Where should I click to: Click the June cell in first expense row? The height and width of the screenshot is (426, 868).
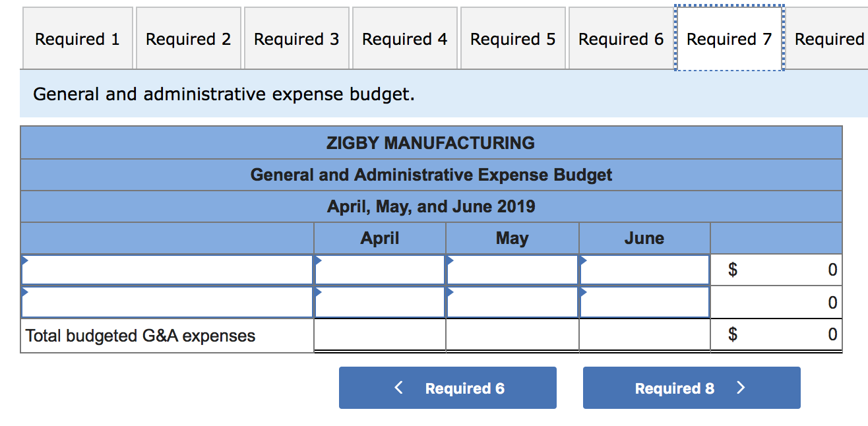[x=645, y=270]
